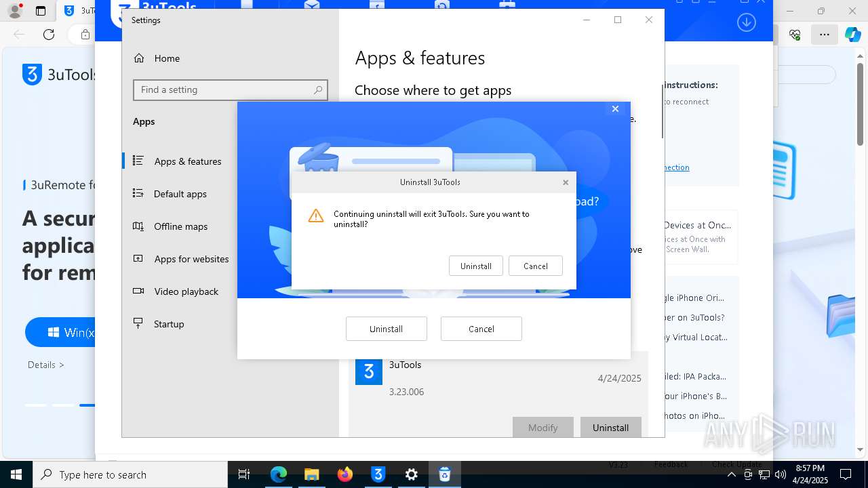
Task: Close the Uninstall 3uTools confirmation dialog
Action: 565,182
